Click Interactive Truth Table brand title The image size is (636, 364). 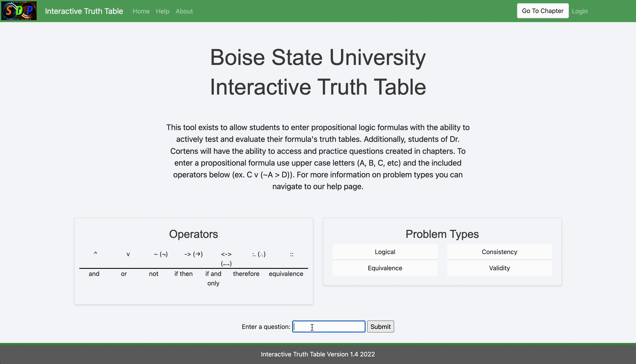click(x=84, y=11)
